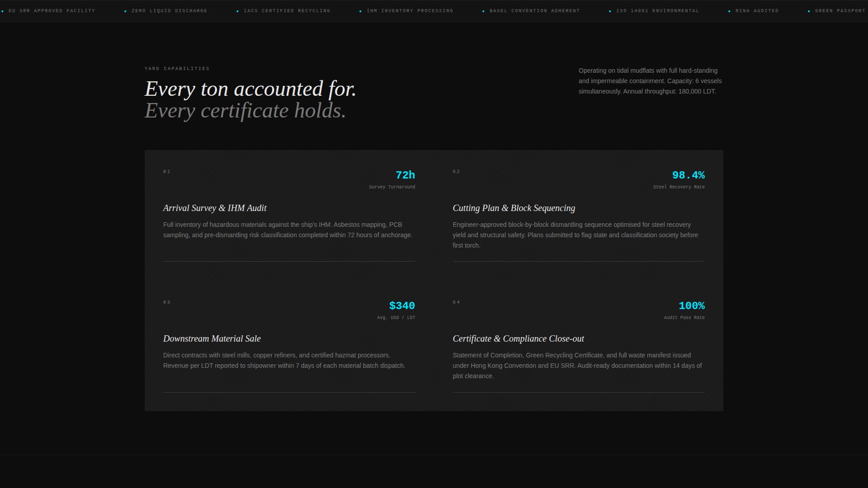The width and height of the screenshot is (868, 488).
Task: Click the 72h survey turnaround stat
Action: pos(405,175)
